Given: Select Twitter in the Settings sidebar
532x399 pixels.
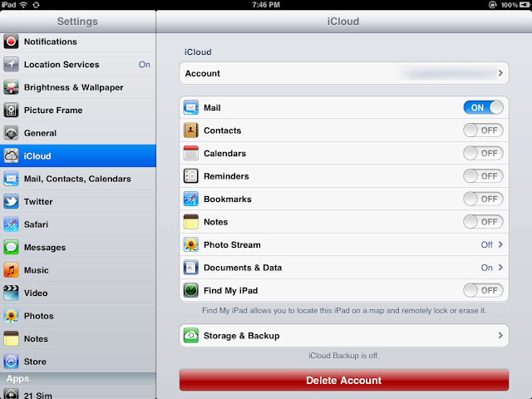Looking at the screenshot, I should coord(78,201).
